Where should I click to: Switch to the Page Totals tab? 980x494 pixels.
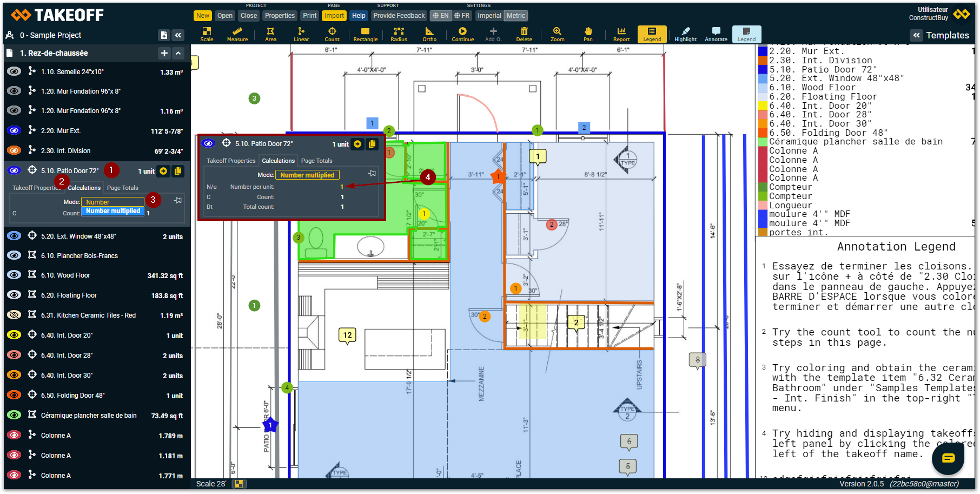(x=123, y=188)
